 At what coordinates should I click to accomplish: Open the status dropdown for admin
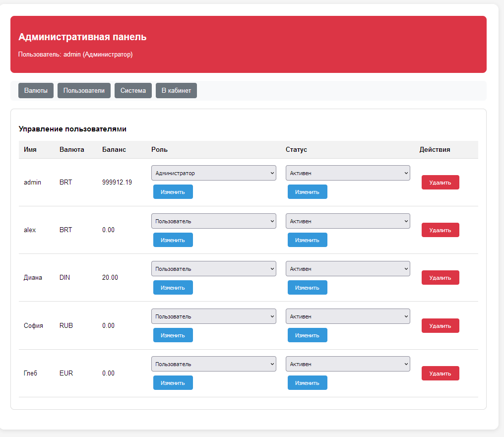(x=348, y=173)
